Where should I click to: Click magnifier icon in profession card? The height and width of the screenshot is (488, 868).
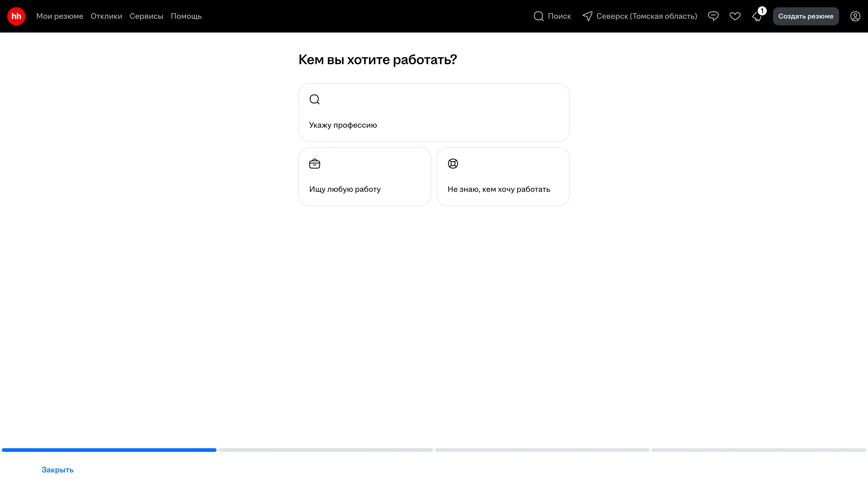click(x=314, y=99)
